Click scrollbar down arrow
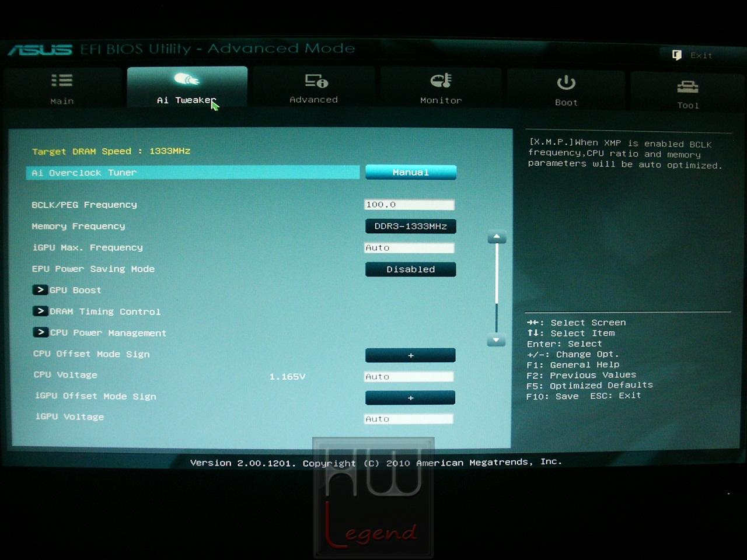This screenshot has height=560, width=747. (x=496, y=339)
